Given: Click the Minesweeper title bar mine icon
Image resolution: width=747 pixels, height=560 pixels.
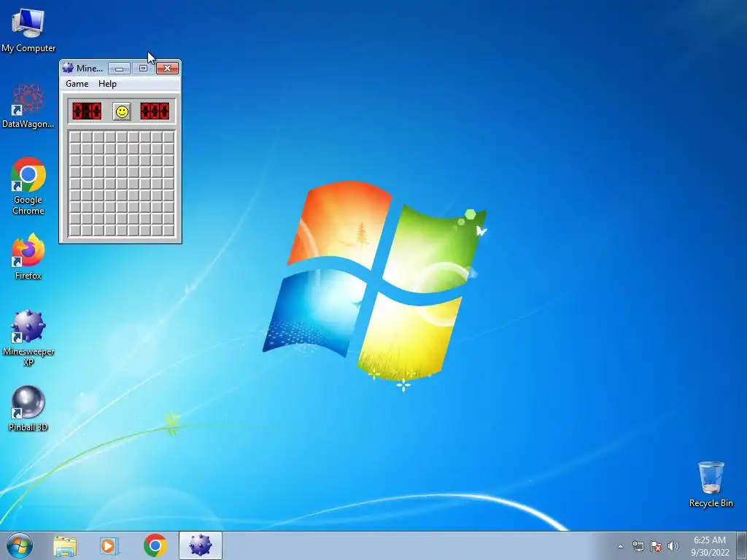Looking at the screenshot, I should pos(68,68).
